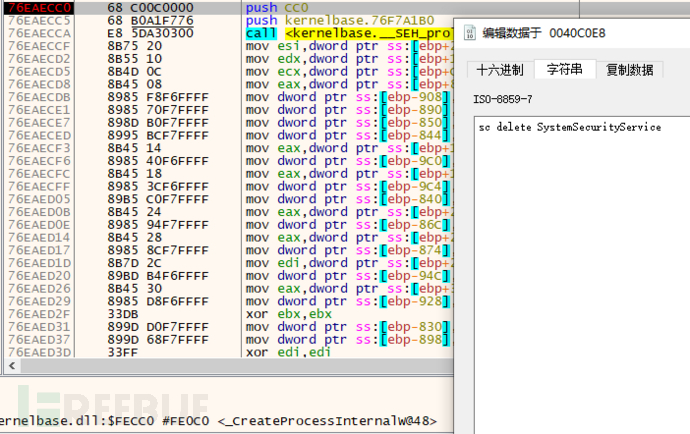Image resolution: width=690 pixels, height=434 pixels.
Task: Open the 复制数据 copy data tab
Action: tap(630, 69)
